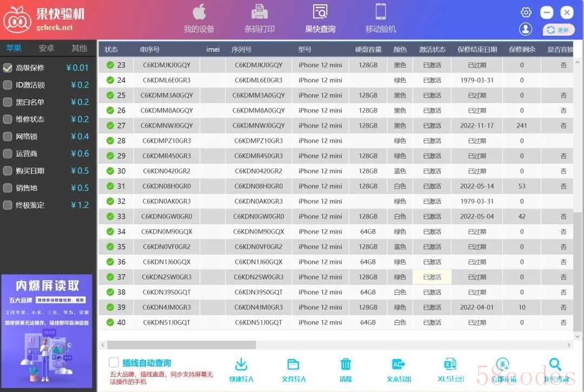The height and width of the screenshot is (392, 584).
Task: Select serial C6KDMNWJ0GQY in 串序号 column
Action: coord(167,125)
